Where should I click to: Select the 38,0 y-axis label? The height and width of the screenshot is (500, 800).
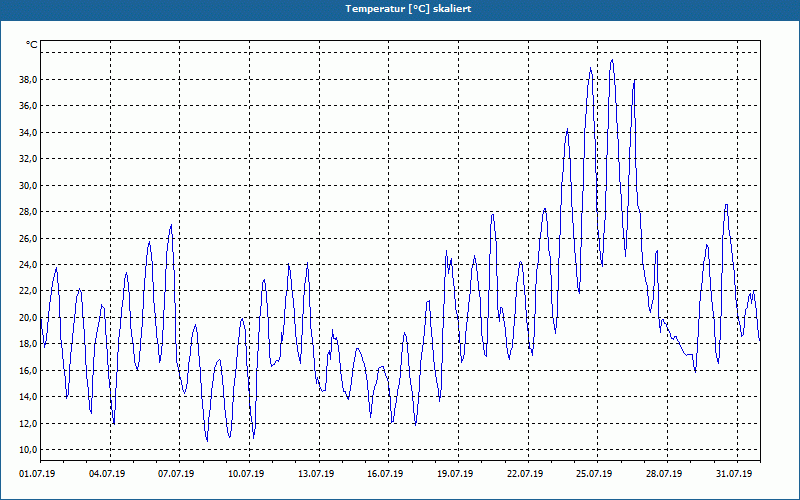(x=28, y=80)
